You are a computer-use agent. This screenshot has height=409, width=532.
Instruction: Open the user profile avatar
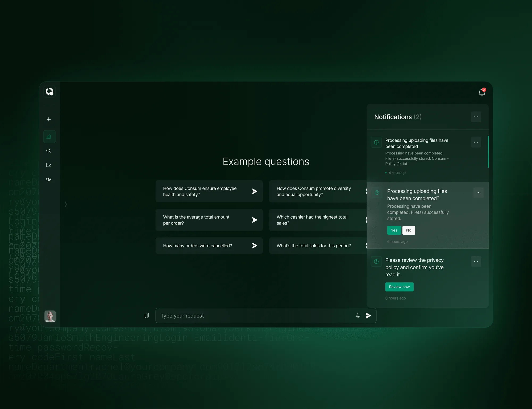50,316
